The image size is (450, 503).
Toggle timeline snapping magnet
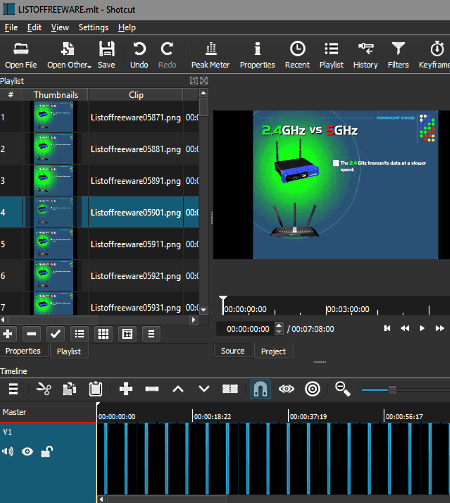260,389
